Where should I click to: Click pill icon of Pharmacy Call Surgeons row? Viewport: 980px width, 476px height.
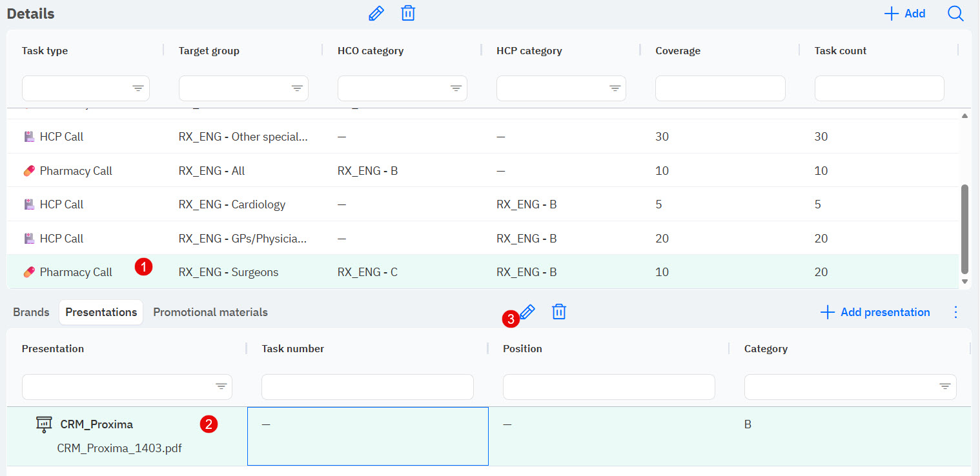pyautogui.click(x=28, y=272)
